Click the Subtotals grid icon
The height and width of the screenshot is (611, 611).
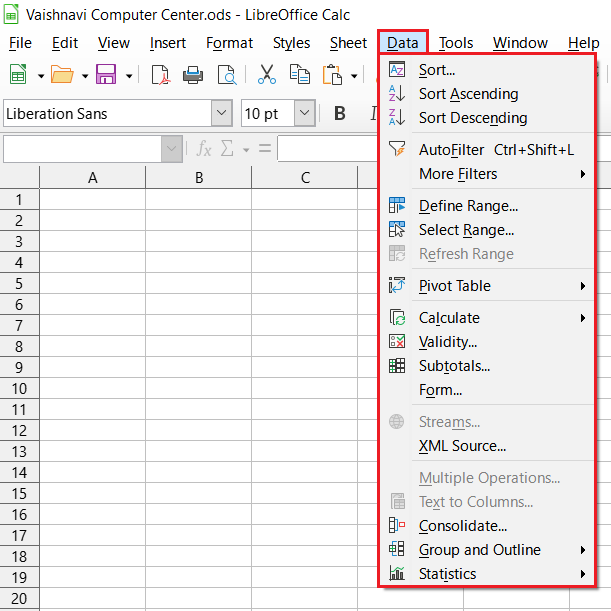tap(397, 366)
